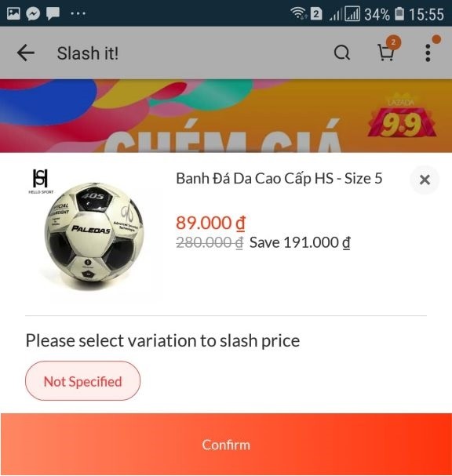The height and width of the screenshot is (476, 452).
Task: Tap the Wi-Fi status icon
Action: point(298,13)
